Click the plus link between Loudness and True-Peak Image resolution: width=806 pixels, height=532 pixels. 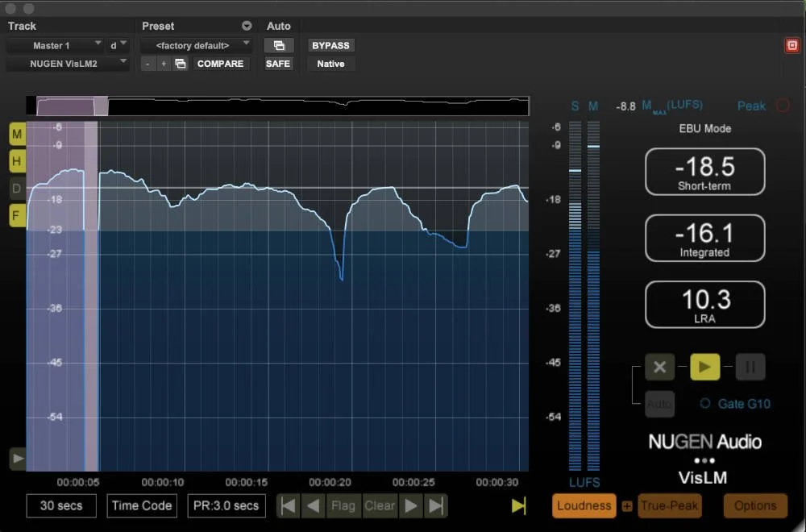626,506
